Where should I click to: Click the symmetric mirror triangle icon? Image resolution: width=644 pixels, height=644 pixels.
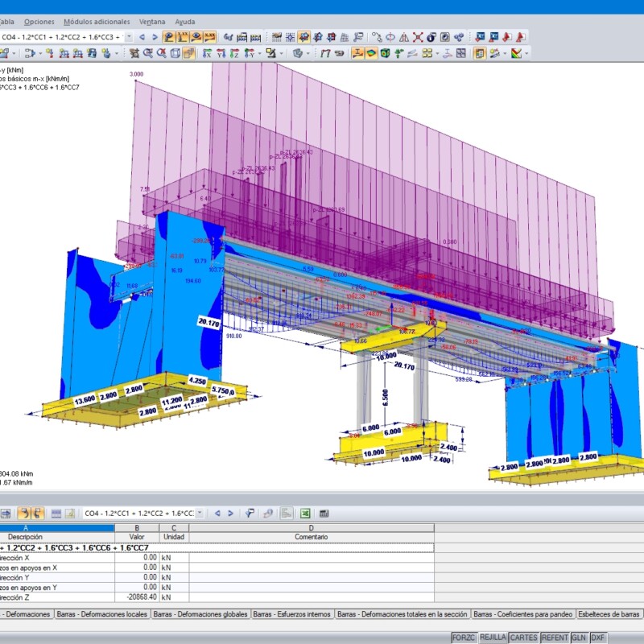point(404,37)
